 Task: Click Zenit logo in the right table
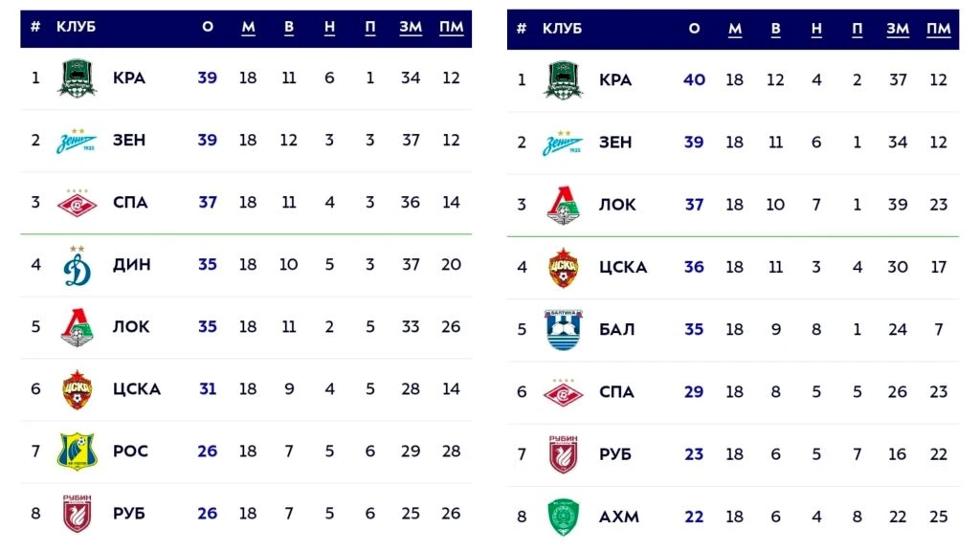564,143
